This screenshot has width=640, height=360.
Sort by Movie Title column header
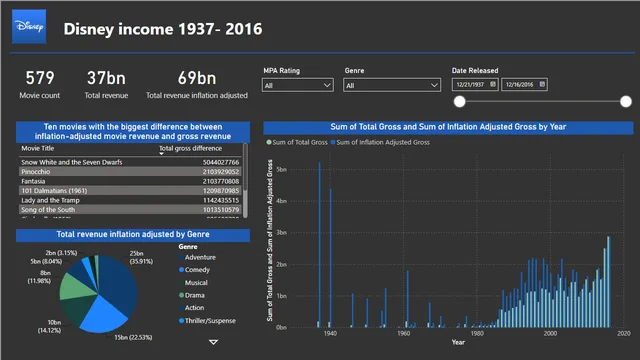[38, 149]
